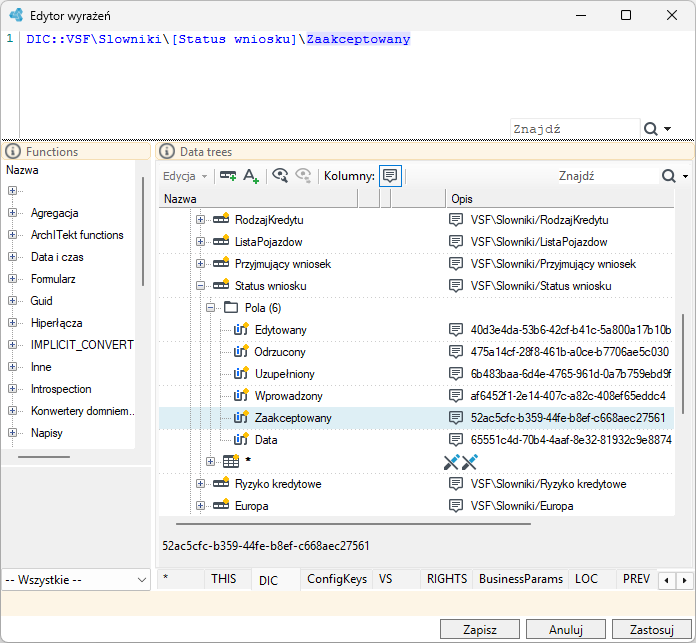
Task: Click the Zapisz button
Action: pyautogui.click(x=480, y=630)
